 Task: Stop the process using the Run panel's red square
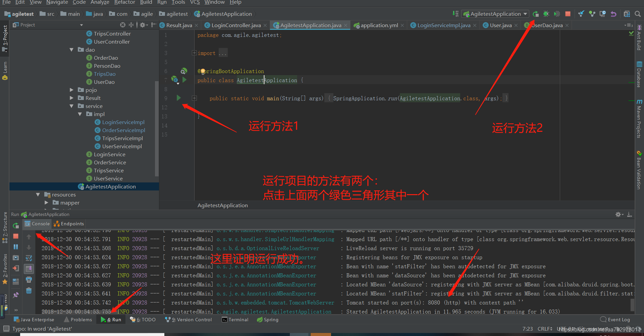(x=16, y=236)
